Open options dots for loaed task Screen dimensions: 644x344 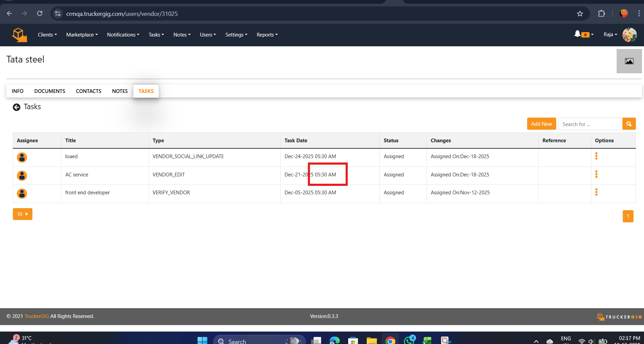coord(596,156)
